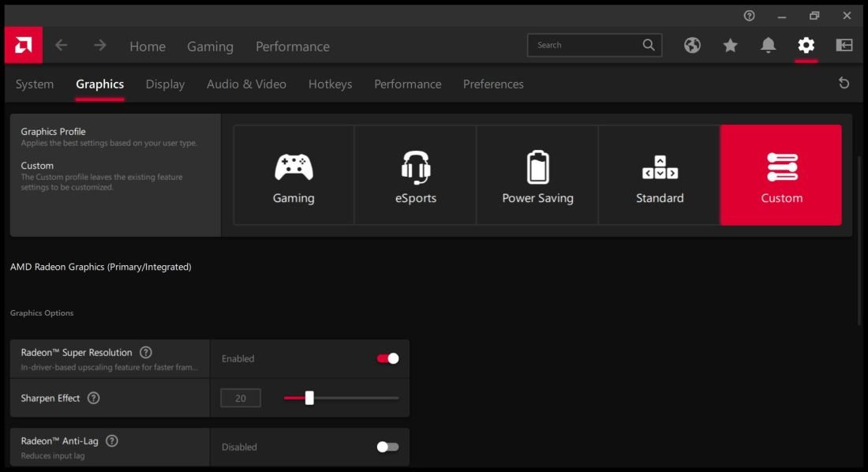Minimize the AMD Software window
The height and width of the screenshot is (472, 868).
(x=782, y=16)
